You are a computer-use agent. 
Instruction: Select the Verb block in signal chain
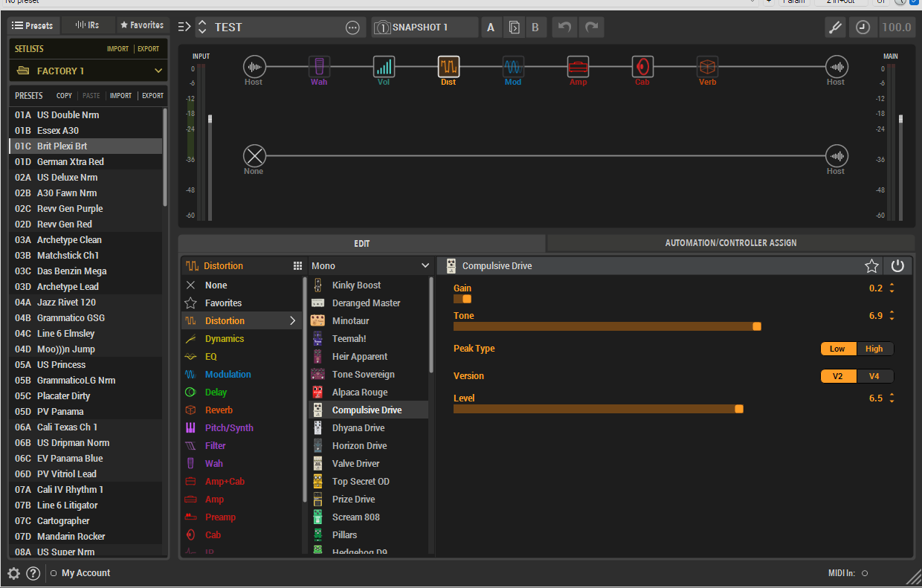[x=707, y=67]
